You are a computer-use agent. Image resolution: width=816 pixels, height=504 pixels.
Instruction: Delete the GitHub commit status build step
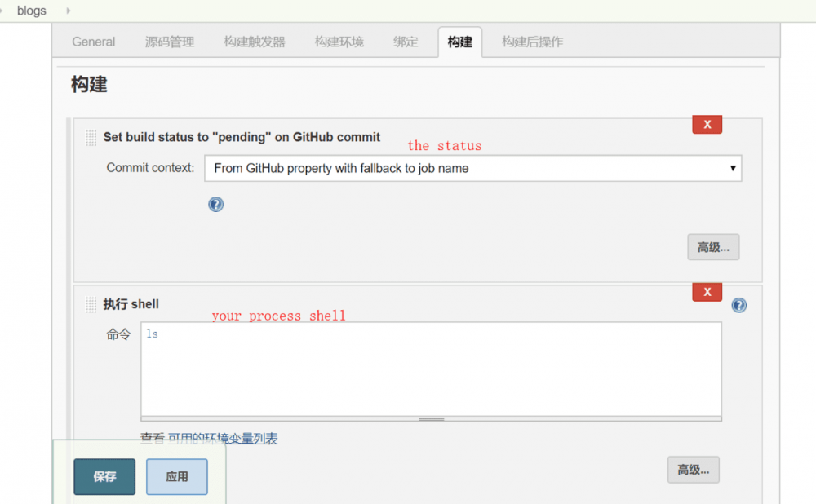707,124
